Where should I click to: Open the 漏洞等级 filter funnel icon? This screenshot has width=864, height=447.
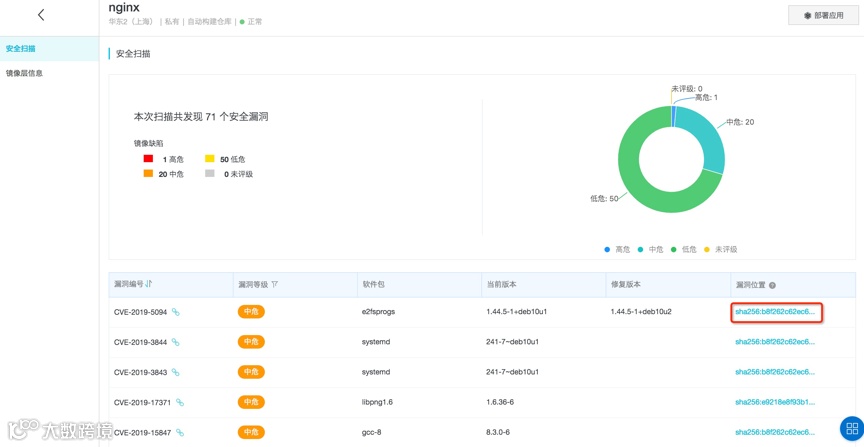274,284
